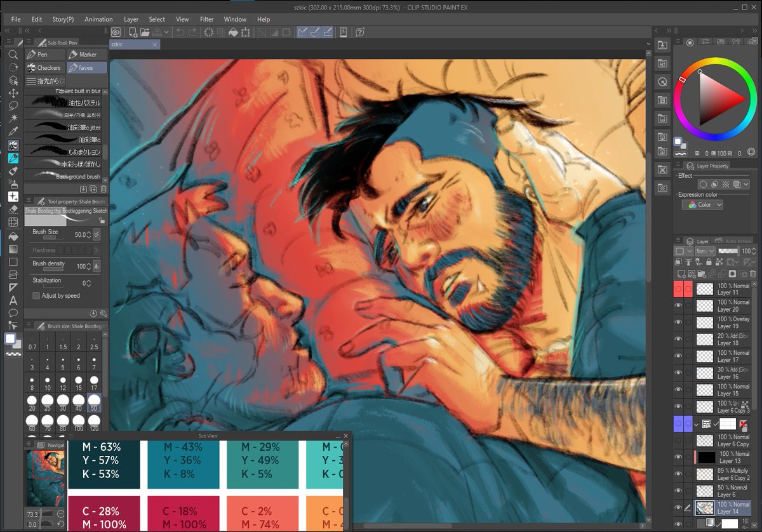Select the Balloon tool

[x=13, y=313]
